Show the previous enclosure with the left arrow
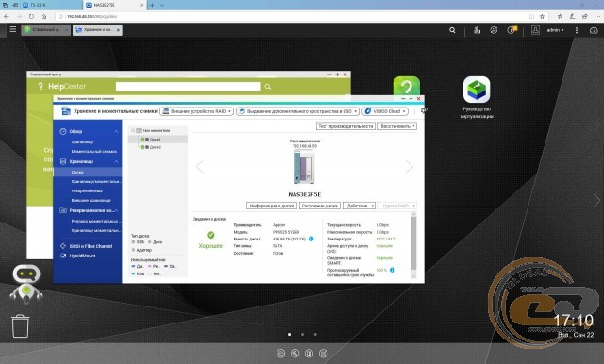Viewport: 604px width, 364px height. click(x=199, y=167)
